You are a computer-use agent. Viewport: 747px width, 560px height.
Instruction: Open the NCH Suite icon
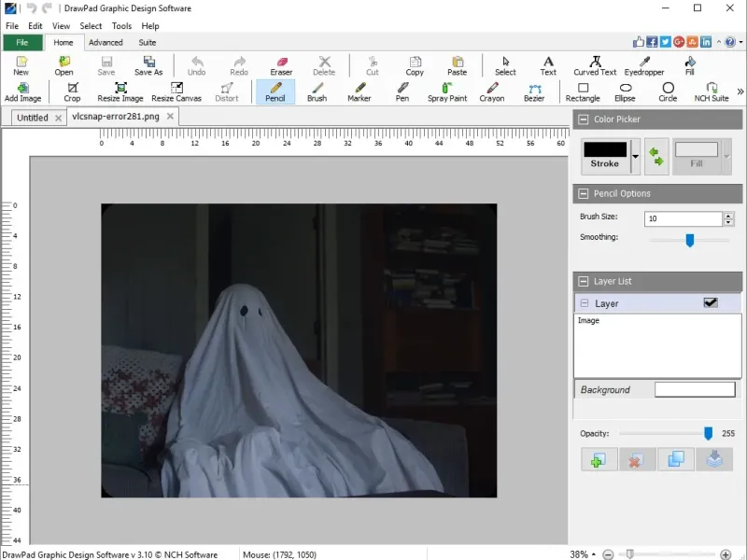(x=712, y=91)
